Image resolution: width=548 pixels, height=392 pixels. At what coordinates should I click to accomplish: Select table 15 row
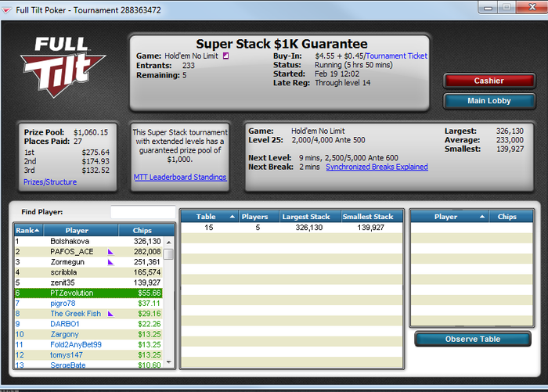[x=291, y=228]
